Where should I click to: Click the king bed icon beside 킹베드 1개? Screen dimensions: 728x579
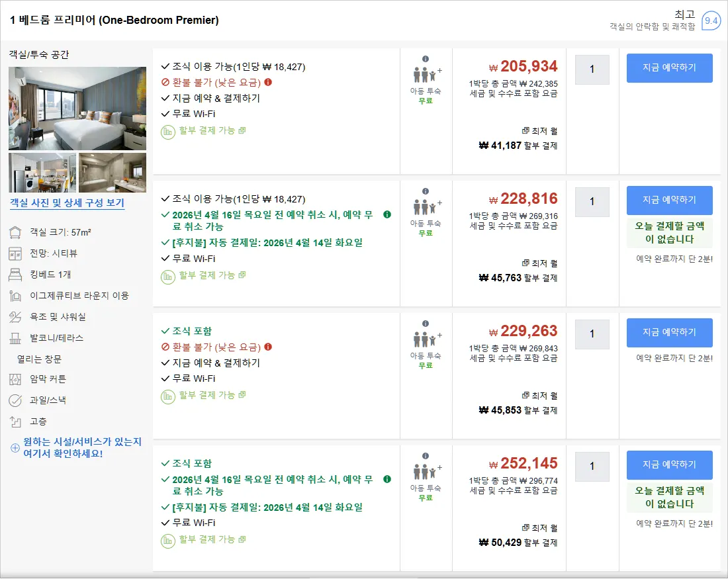(x=15, y=275)
